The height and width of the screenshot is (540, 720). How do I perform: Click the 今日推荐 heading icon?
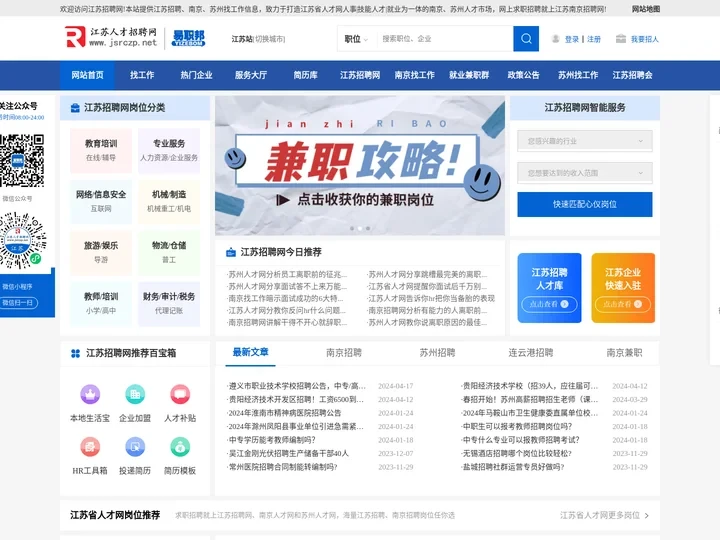231,252
